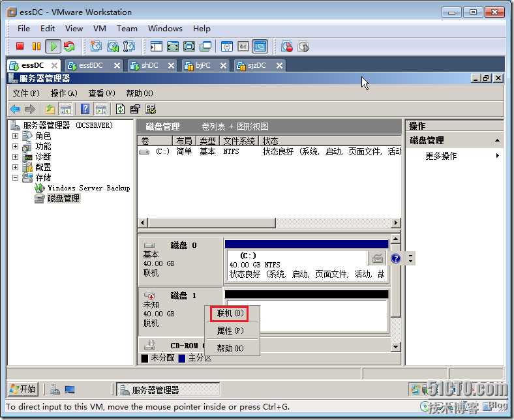Click the horizontal scrollbar right arrow
514x420 pixels.
tap(396, 223)
